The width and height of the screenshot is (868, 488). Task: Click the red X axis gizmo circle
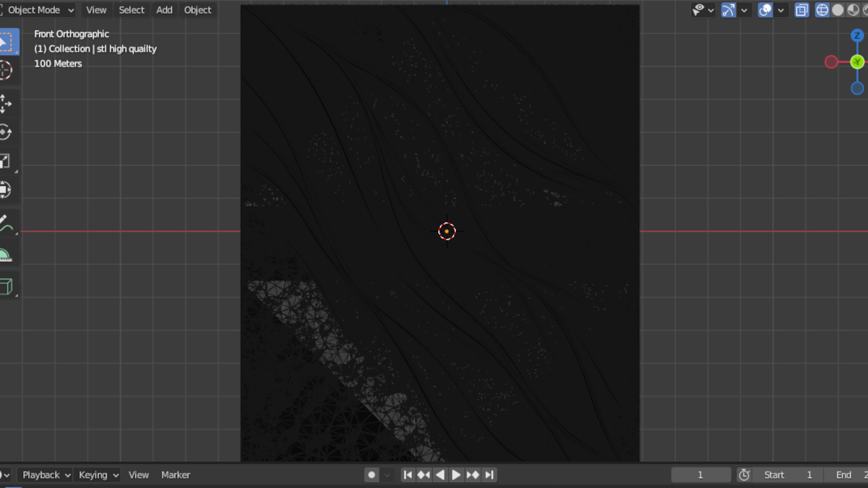[x=831, y=62]
